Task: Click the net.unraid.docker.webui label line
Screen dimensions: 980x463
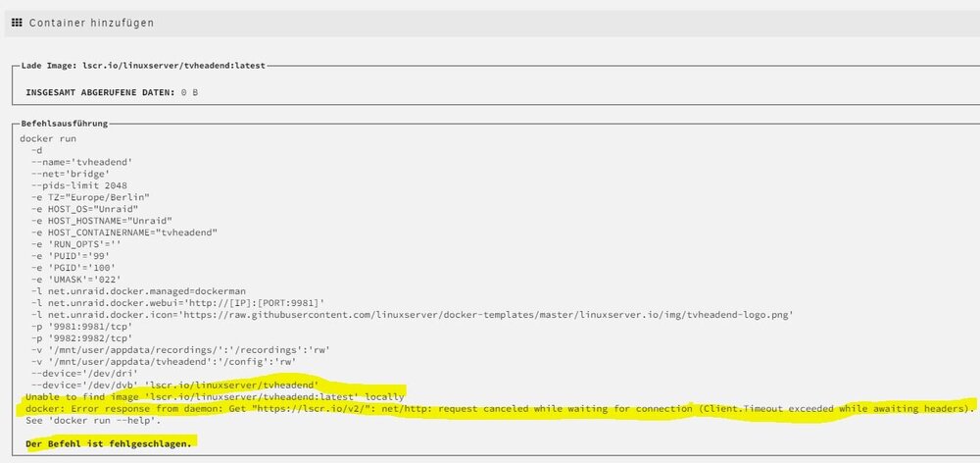Action: [x=178, y=303]
